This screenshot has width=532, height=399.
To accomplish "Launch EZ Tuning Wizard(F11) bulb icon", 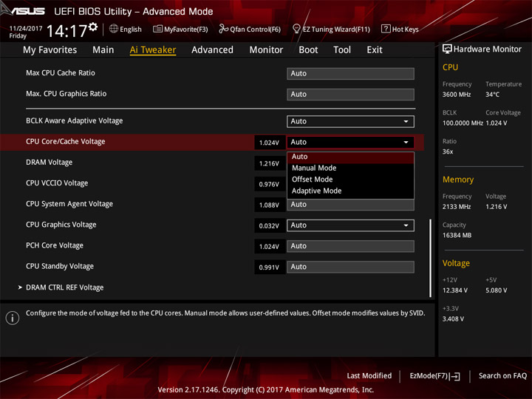I will (x=296, y=29).
